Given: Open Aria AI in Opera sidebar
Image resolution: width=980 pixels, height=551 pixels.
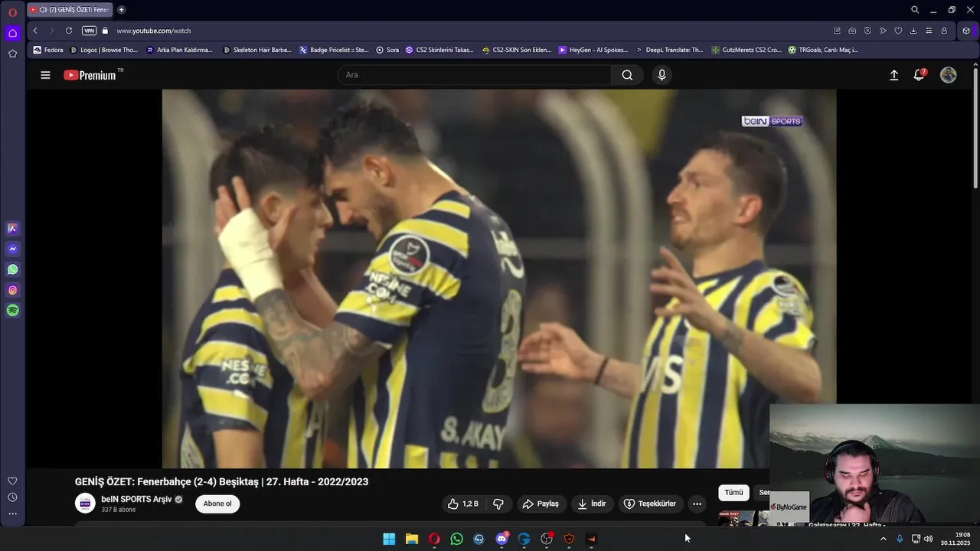Looking at the screenshot, I should point(12,228).
